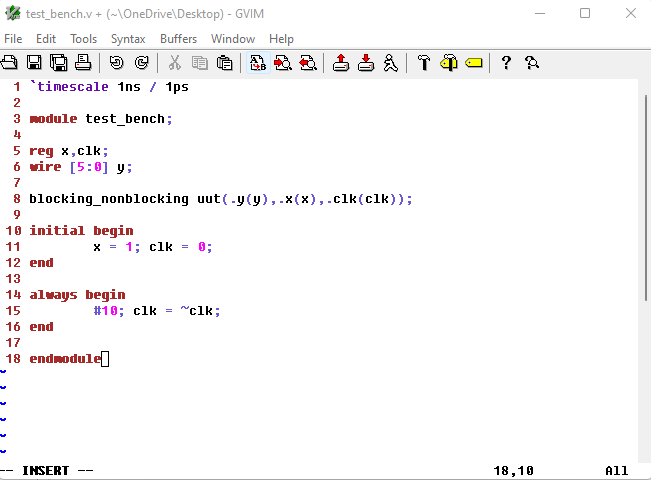Image resolution: width=651 pixels, height=480 pixels.
Task: Open Vim help with question mark icon
Action: pos(506,63)
